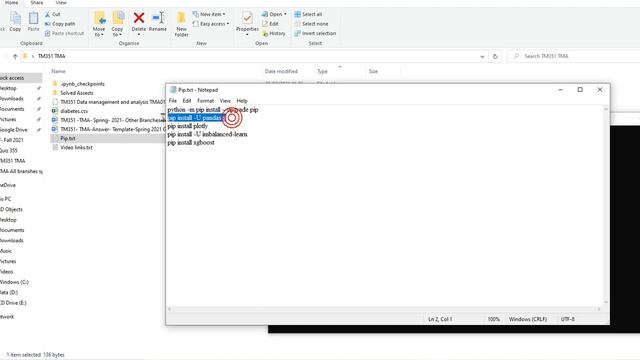Image resolution: width=640 pixels, height=360 pixels.
Task: Switch to the Share ribbon tab
Action: 36,2
